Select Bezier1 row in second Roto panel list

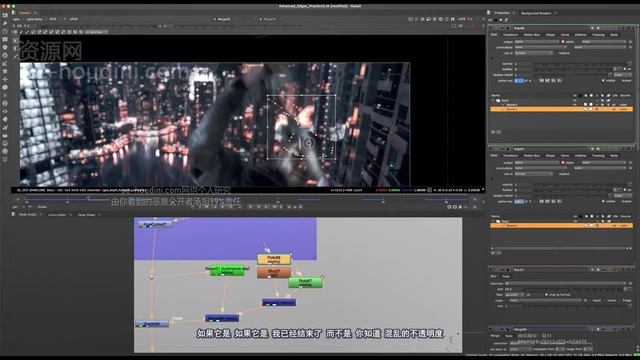561,225
